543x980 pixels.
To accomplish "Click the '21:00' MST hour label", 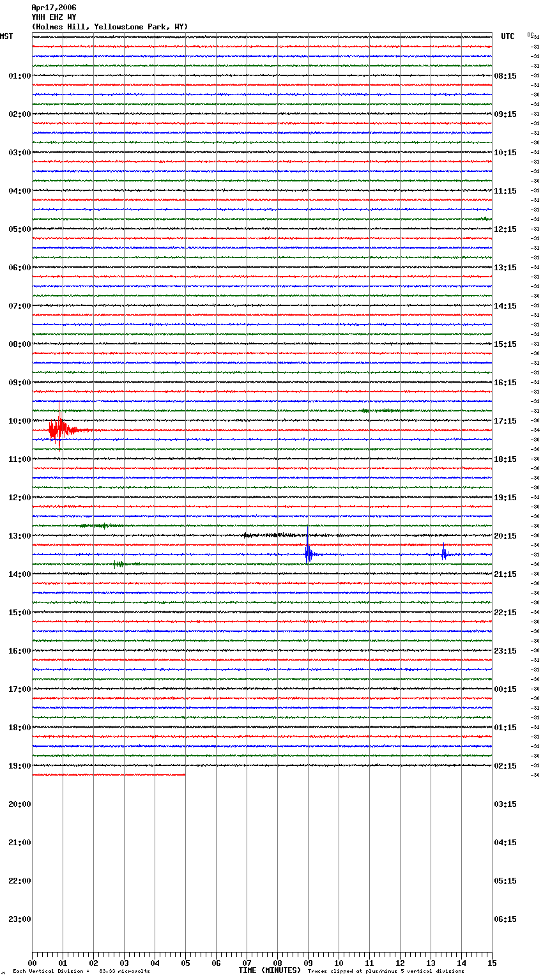I will (20, 843).
